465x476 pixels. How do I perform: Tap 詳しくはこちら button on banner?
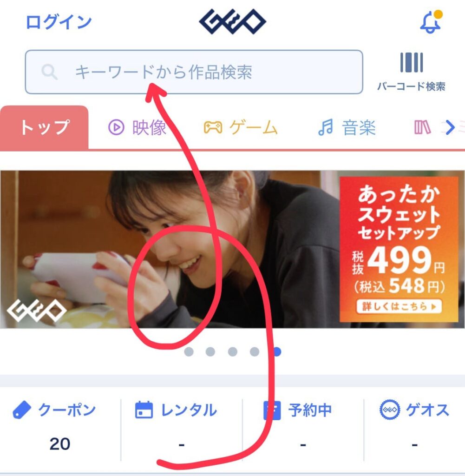tap(399, 306)
